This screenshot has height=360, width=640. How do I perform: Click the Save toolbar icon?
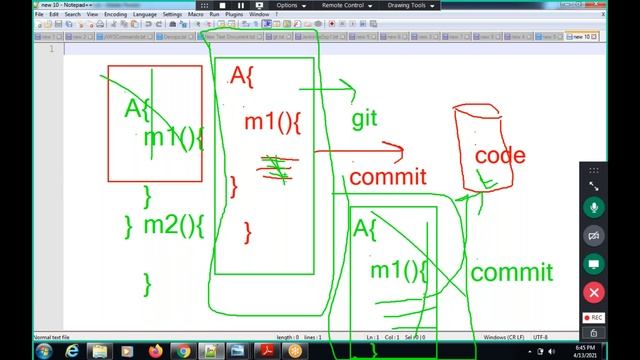pos(58,24)
